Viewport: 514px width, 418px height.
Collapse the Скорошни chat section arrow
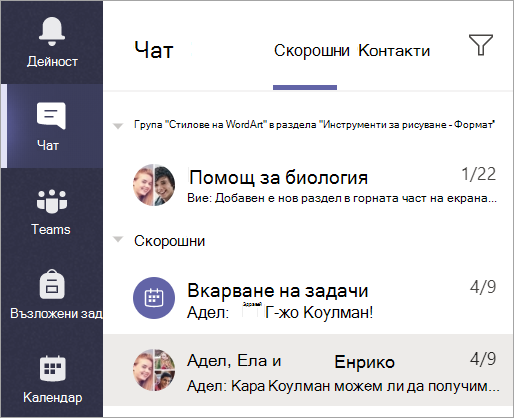[118, 239]
